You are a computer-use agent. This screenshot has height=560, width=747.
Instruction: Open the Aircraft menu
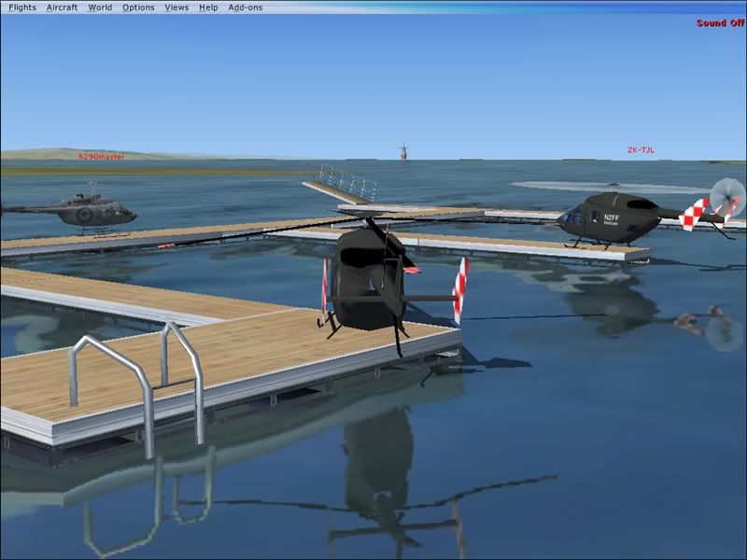pos(62,7)
